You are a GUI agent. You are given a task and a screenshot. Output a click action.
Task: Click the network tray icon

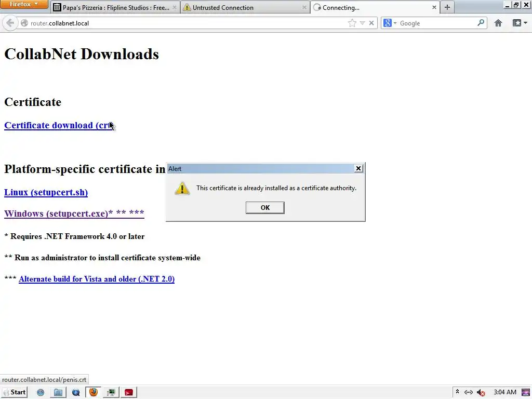click(x=469, y=392)
